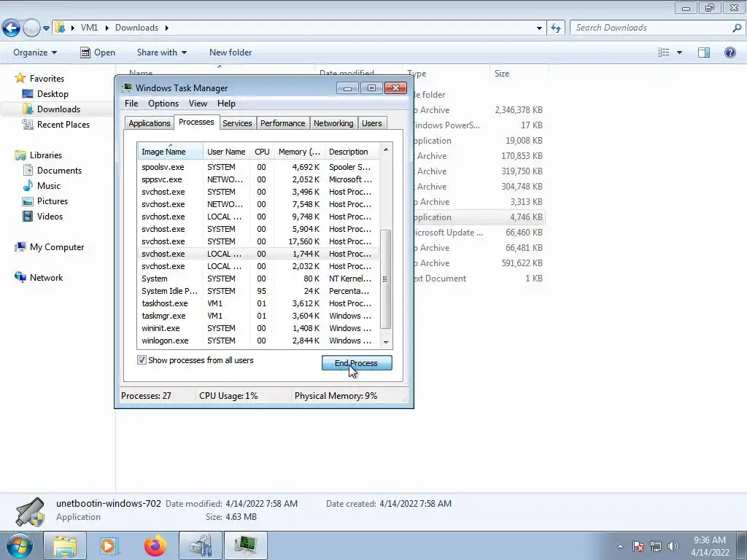Viewport: 747px width, 560px height.
Task: Uncheck Show processes from all users
Action: point(142,360)
